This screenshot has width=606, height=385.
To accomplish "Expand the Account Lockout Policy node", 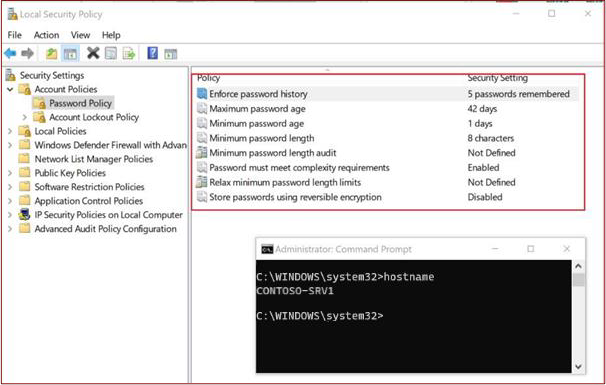I will click(25, 117).
